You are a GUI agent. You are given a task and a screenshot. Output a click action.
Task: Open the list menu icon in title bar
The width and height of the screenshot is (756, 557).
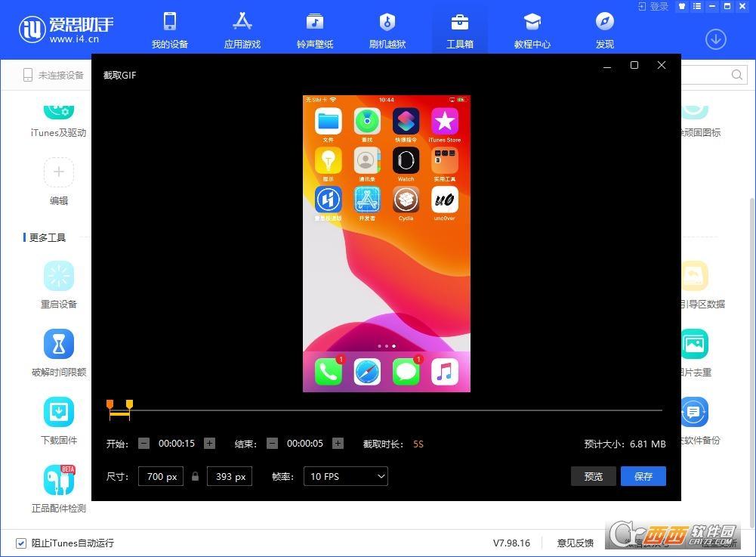[x=696, y=6]
